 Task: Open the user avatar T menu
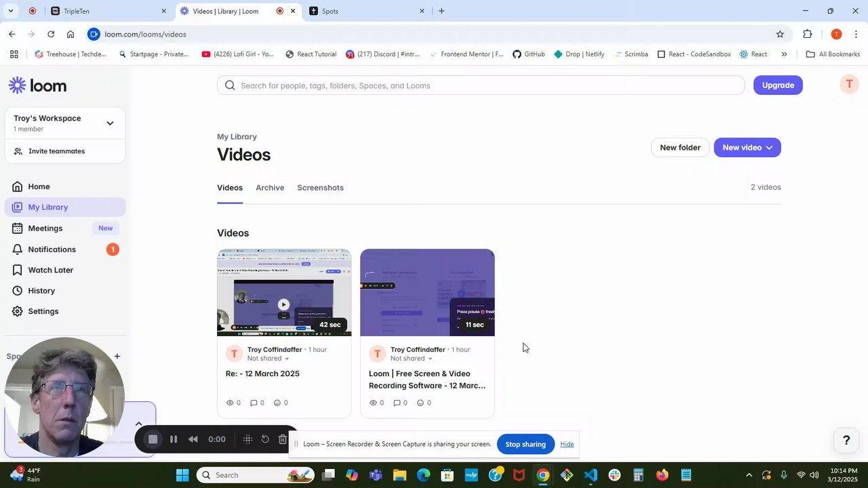(x=849, y=84)
